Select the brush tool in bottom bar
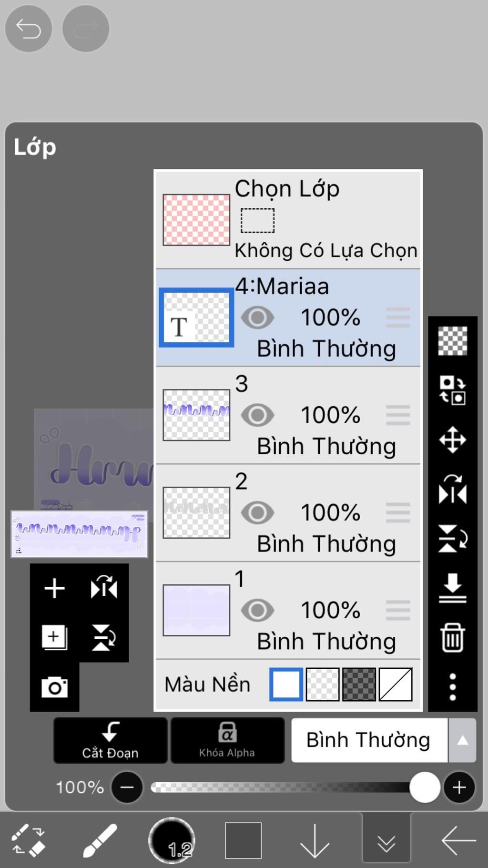The image size is (488, 868). [100, 840]
